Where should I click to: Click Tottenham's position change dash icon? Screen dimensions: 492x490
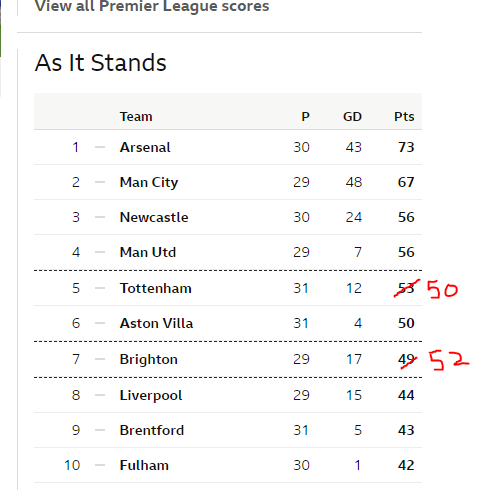coord(100,288)
